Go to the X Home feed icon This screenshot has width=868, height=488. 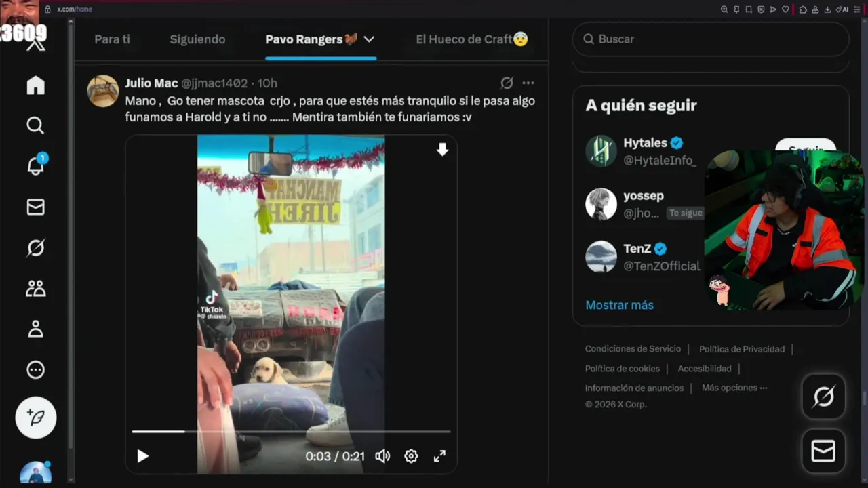click(x=35, y=85)
